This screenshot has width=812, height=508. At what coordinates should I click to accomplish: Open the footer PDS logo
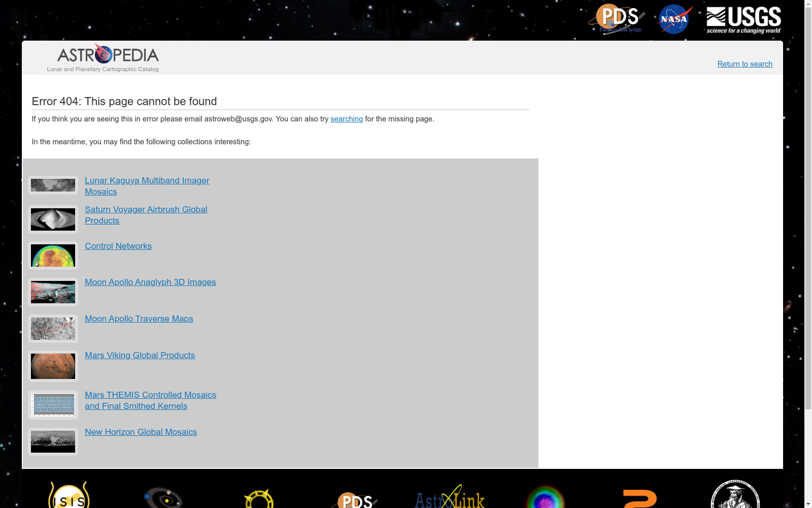[355, 500]
